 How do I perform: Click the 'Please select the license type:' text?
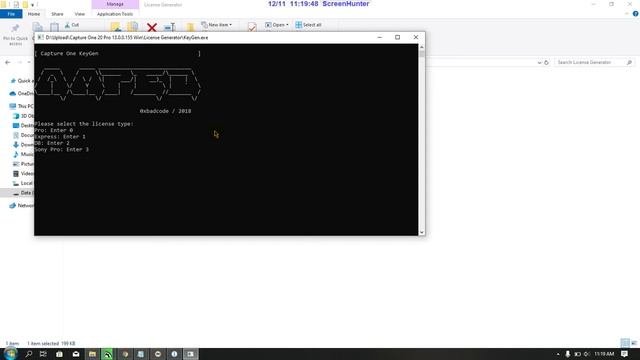coord(84,124)
